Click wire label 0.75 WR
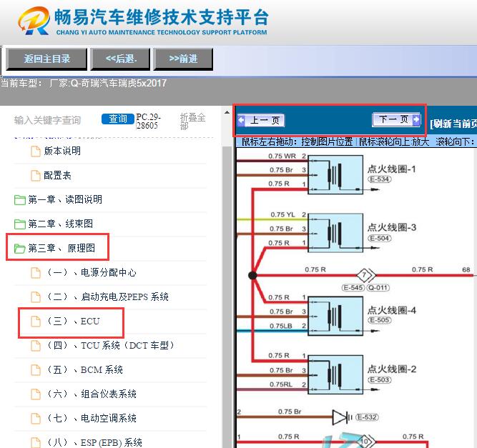 (x=282, y=156)
